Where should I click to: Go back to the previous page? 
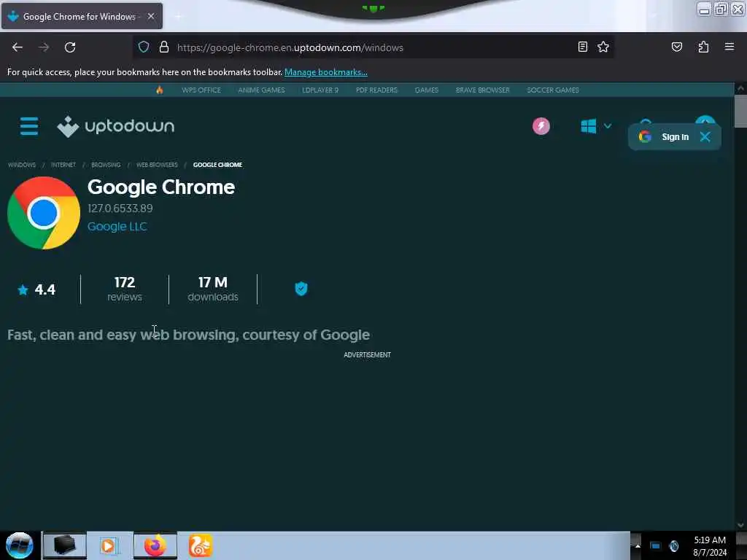[x=18, y=47]
